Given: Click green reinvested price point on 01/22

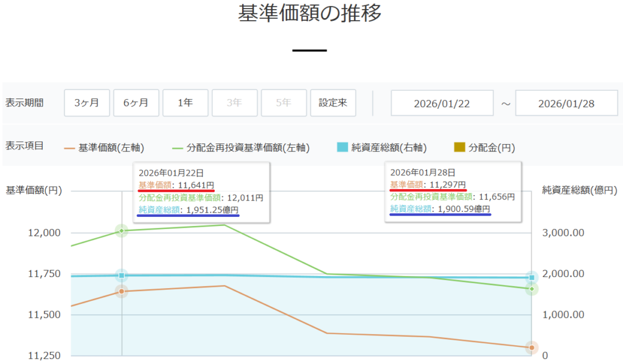Looking at the screenshot, I should pyautogui.click(x=122, y=231).
